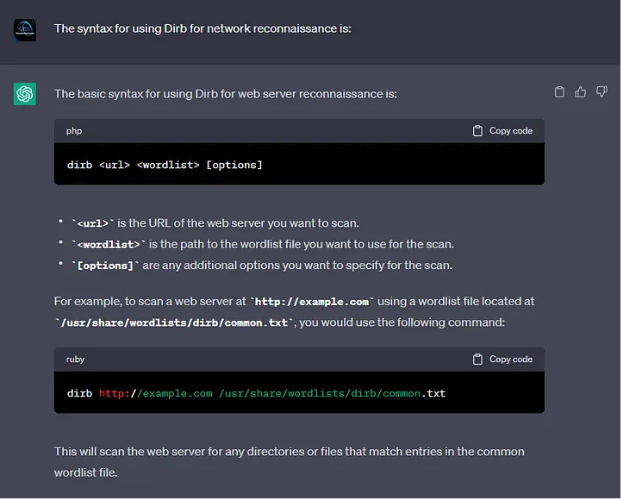Give the response a thumbs up
The height and width of the screenshot is (499, 621).
(581, 92)
